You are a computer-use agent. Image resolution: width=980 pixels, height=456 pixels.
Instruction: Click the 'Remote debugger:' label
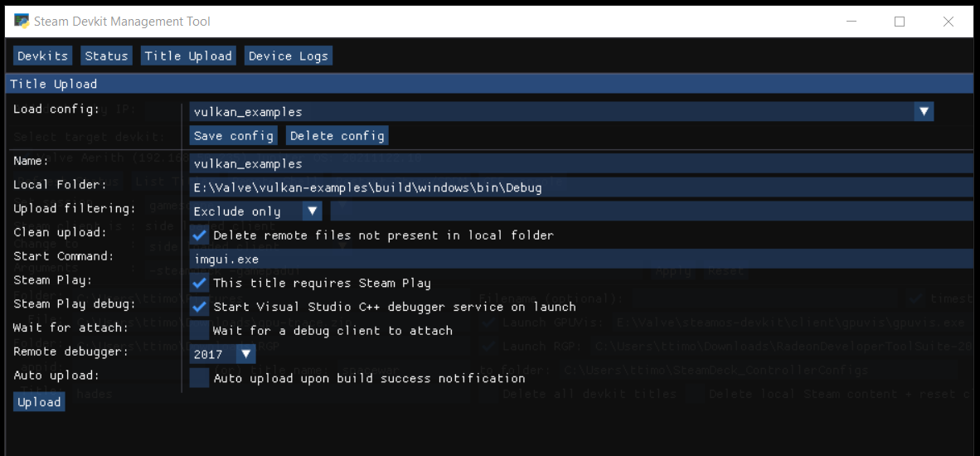pos(70,352)
